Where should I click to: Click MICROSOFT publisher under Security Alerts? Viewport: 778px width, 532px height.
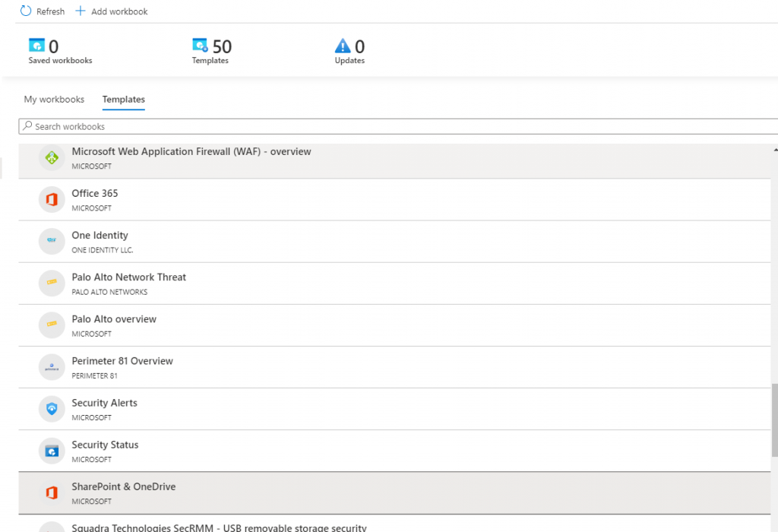(92, 417)
